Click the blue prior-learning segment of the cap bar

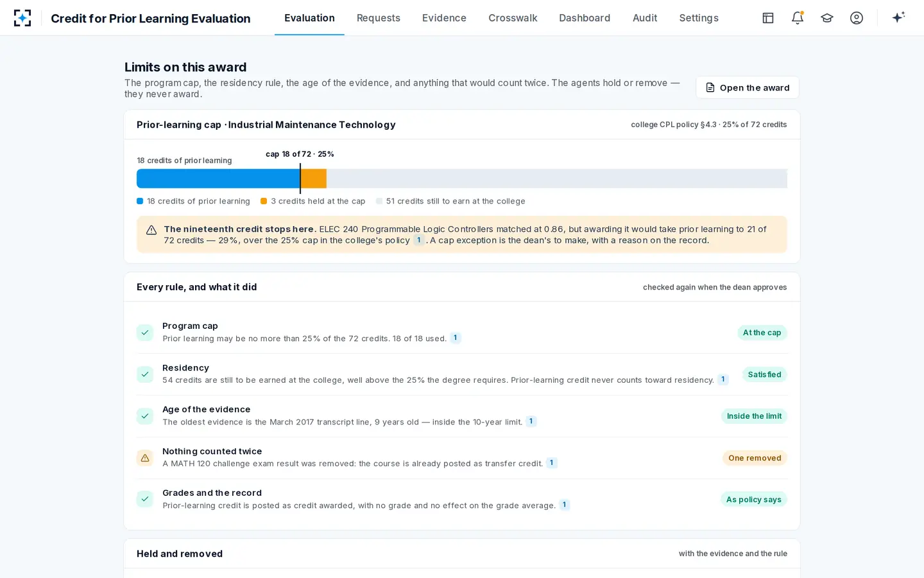(218, 179)
